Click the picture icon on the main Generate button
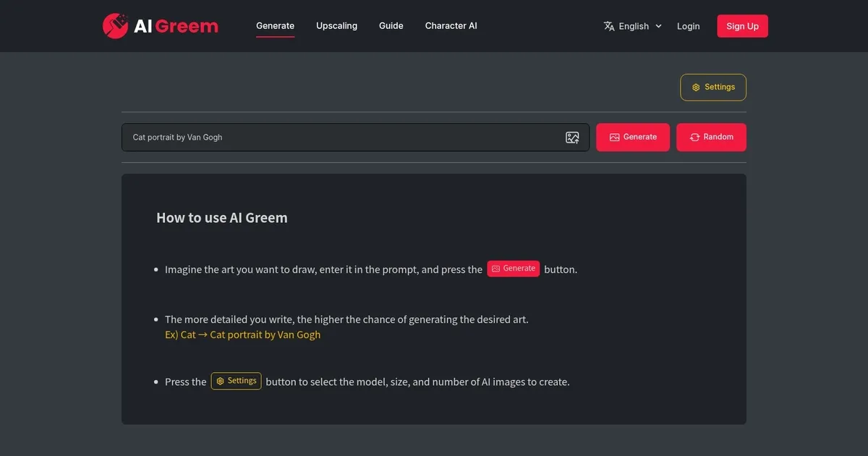Viewport: 868px width, 456px height. tap(614, 138)
